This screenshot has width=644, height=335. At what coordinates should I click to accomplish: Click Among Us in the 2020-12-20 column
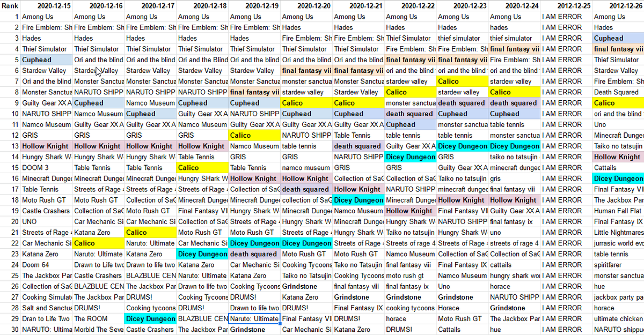pyautogui.click(x=307, y=17)
